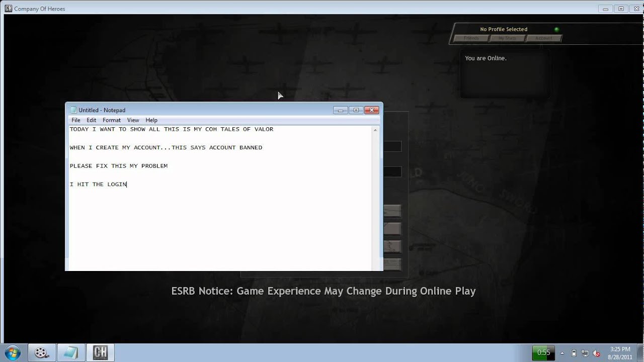
Task: Click the 'No Profile Selected' label
Action: [504, 29]
